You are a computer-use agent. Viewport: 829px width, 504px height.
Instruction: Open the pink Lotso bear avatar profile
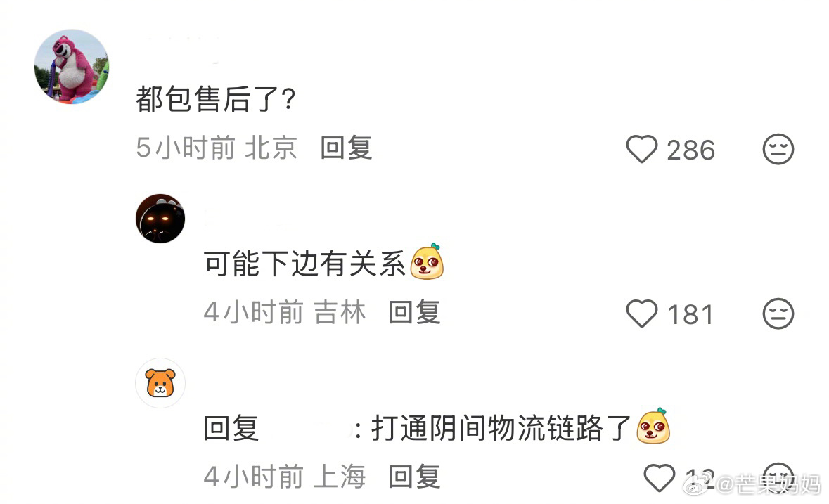coord(72,67)
